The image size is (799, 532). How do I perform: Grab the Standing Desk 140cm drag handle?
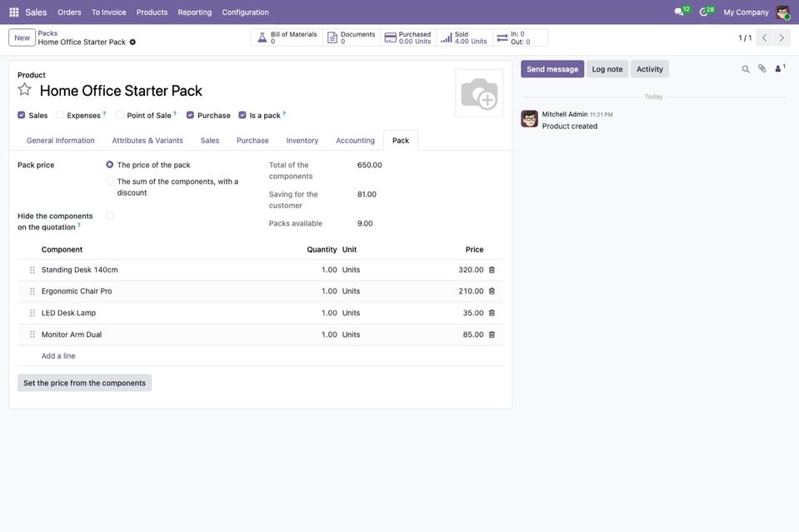(x=32, y=270)
